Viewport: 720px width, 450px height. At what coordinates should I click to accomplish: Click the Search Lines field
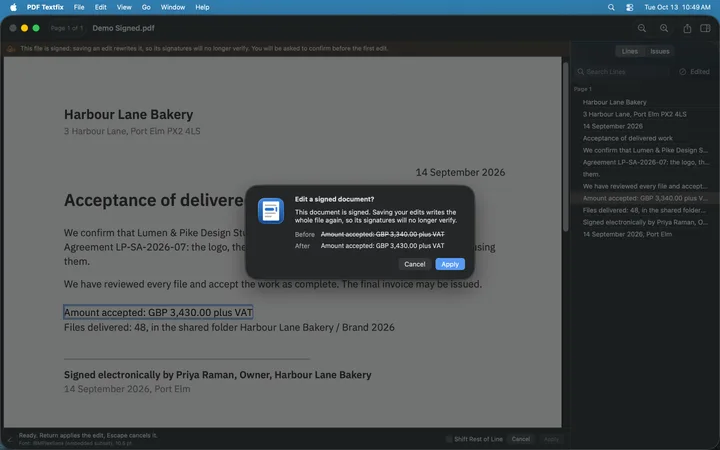[x=622, y=72]
